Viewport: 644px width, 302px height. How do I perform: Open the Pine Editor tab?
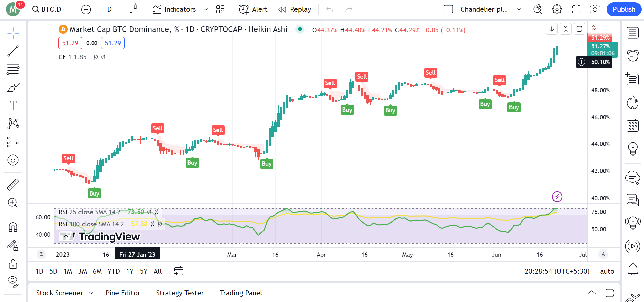pos(123,293)
